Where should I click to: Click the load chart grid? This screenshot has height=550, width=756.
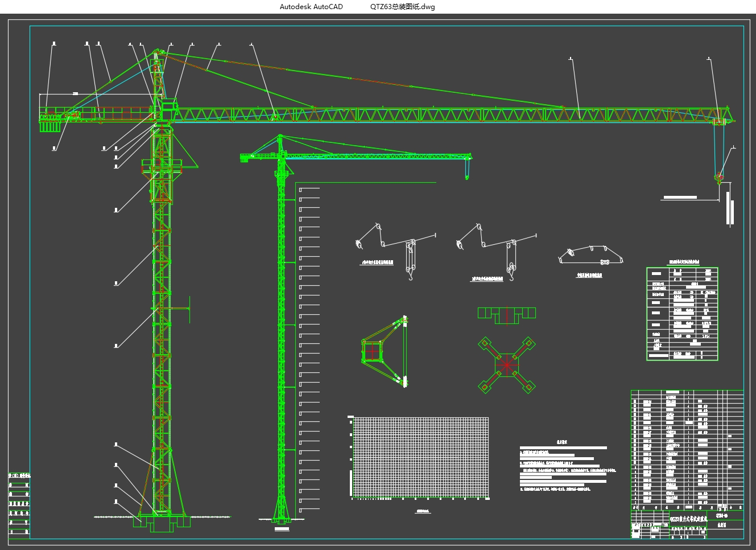point(420,457)
